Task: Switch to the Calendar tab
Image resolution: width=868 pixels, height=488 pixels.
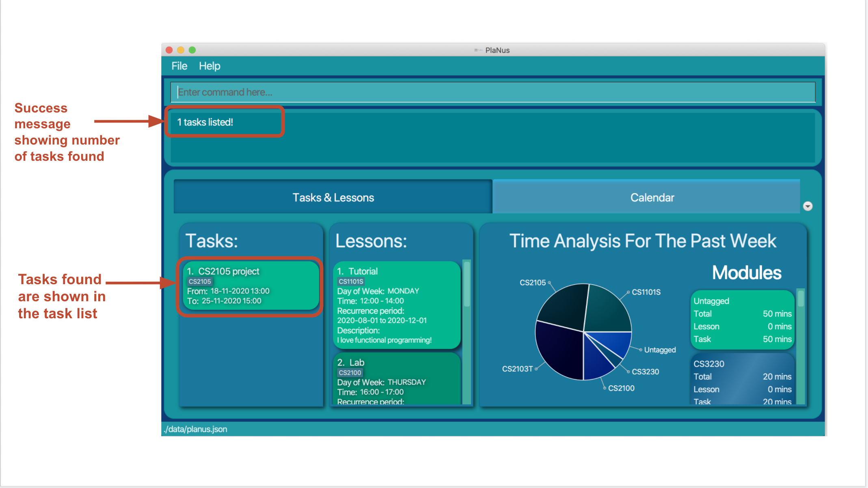Action: coord(646,197)
